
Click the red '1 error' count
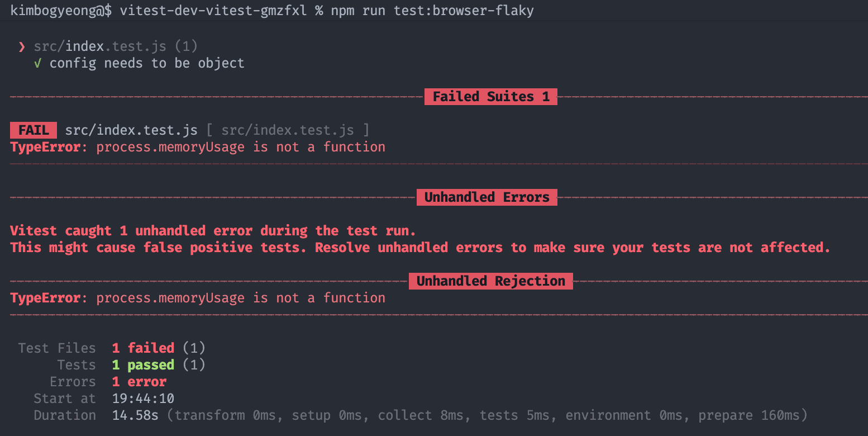click(x=139, y=382)
